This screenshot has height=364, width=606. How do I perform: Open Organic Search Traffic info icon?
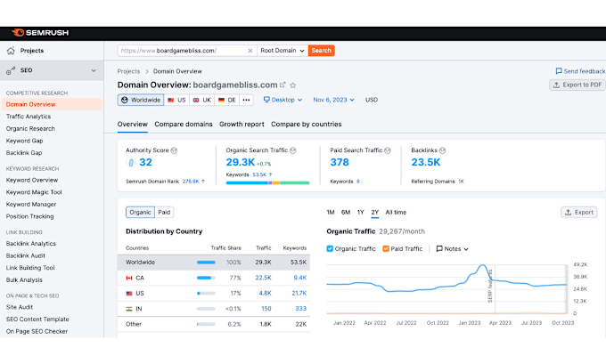click(x=293, y=150)
